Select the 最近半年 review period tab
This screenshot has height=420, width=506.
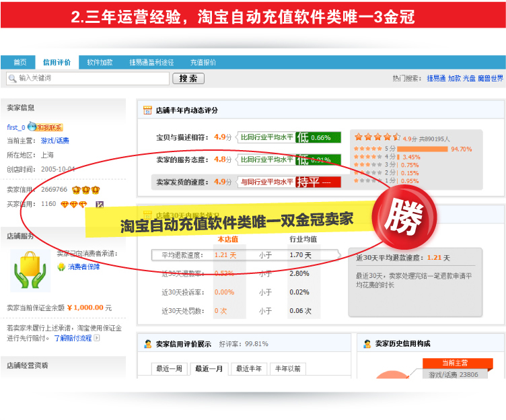[x=249, y=369]
